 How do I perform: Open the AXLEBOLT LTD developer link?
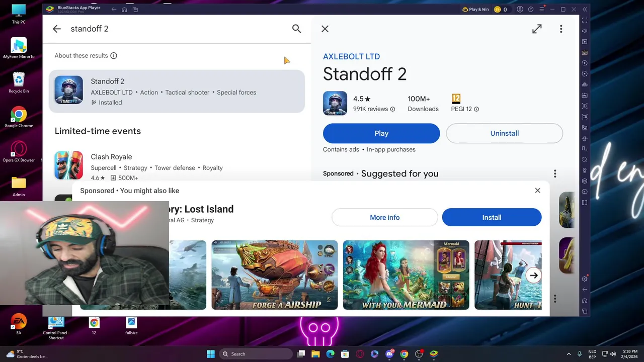(351, 57)
